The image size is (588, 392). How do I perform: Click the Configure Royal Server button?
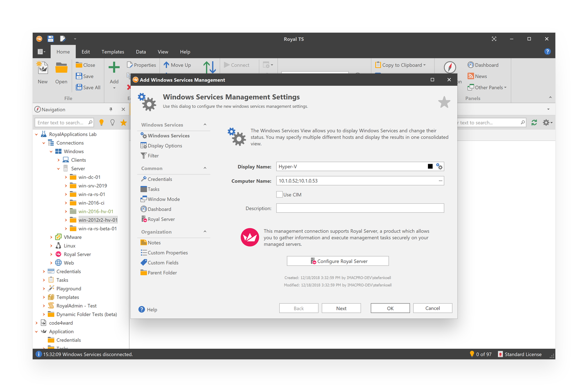[x=338, y=261]
